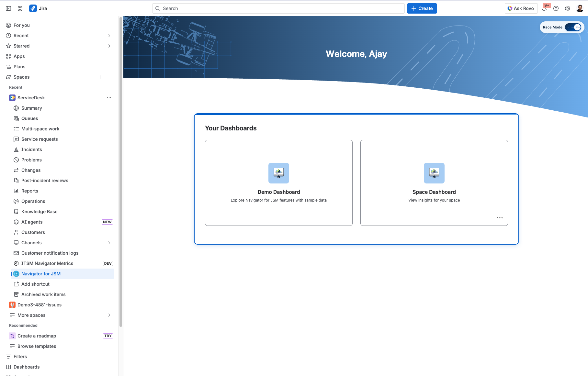Click the Incidents warning icon
Image resolution: width=588 pixels, height=376 pixels.
pyautogui.click(x=16, y=149)
